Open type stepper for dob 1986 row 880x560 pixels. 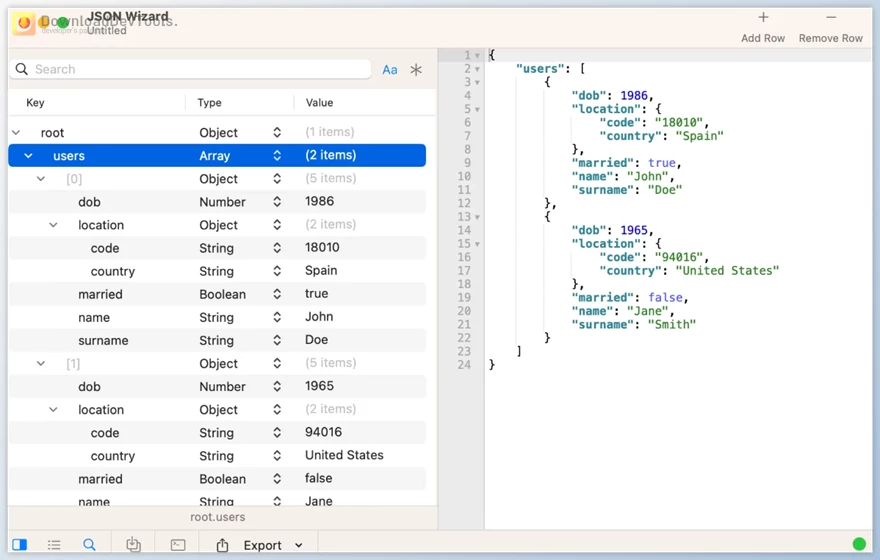[x=277, y=201]
